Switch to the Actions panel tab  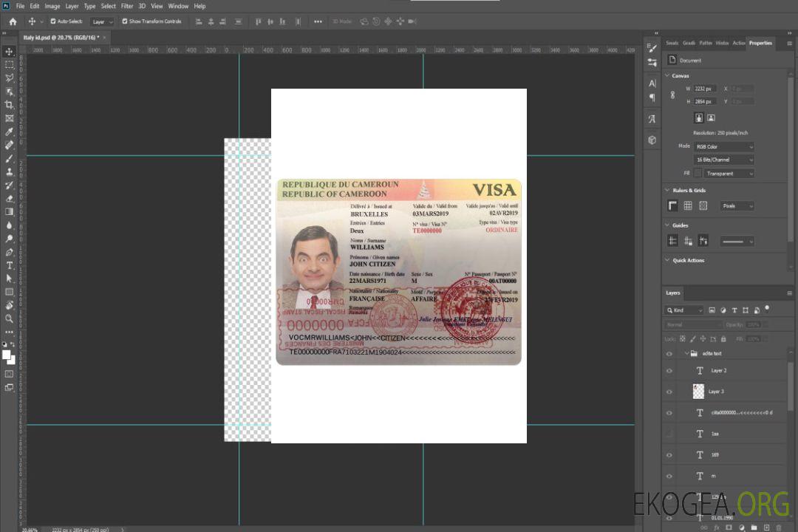(738, 44)
